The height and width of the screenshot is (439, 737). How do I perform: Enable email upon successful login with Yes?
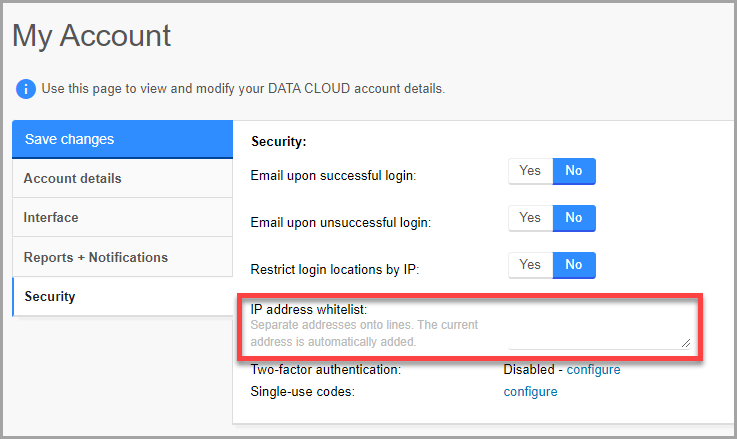[530, 171]
